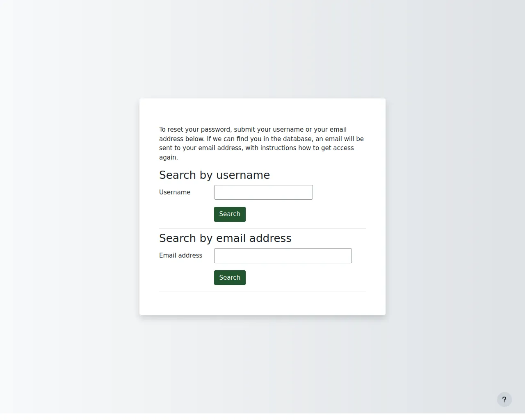Screen dimensions: 525x420
Task: Click blank card area below the bottom divider
Action: [262, 304]
